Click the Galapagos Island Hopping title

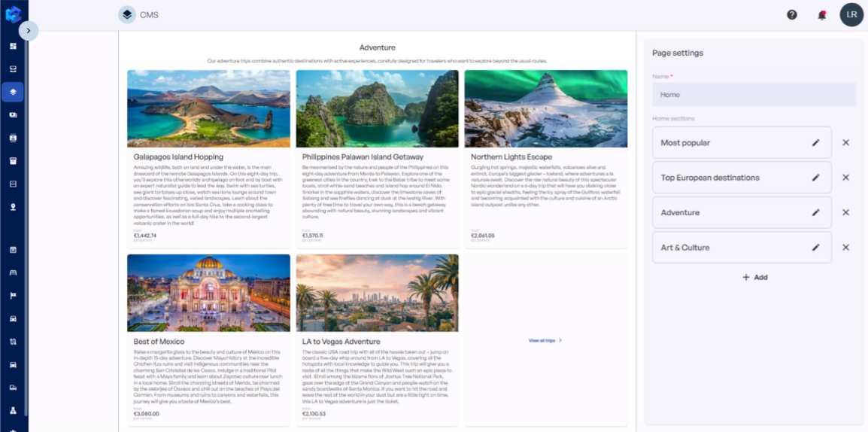click(x=178, y=157)
